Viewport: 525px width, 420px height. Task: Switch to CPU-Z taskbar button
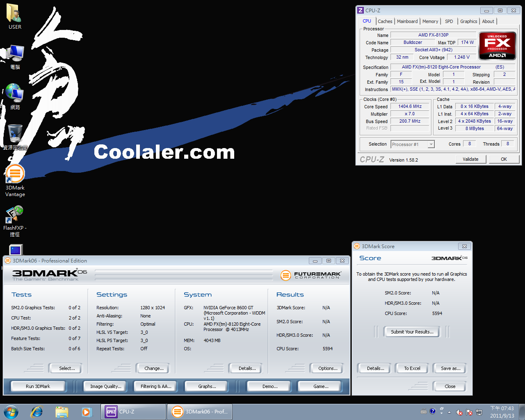(x=134, y=412)
